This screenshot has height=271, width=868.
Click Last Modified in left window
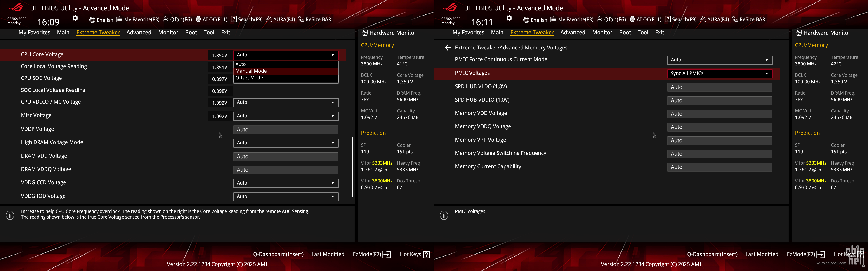[328, 255]
